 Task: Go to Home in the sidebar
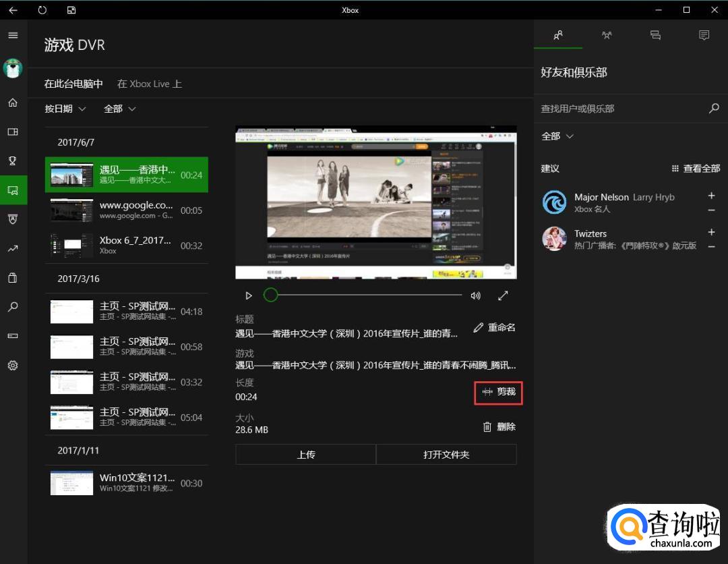tap(13, 103)
